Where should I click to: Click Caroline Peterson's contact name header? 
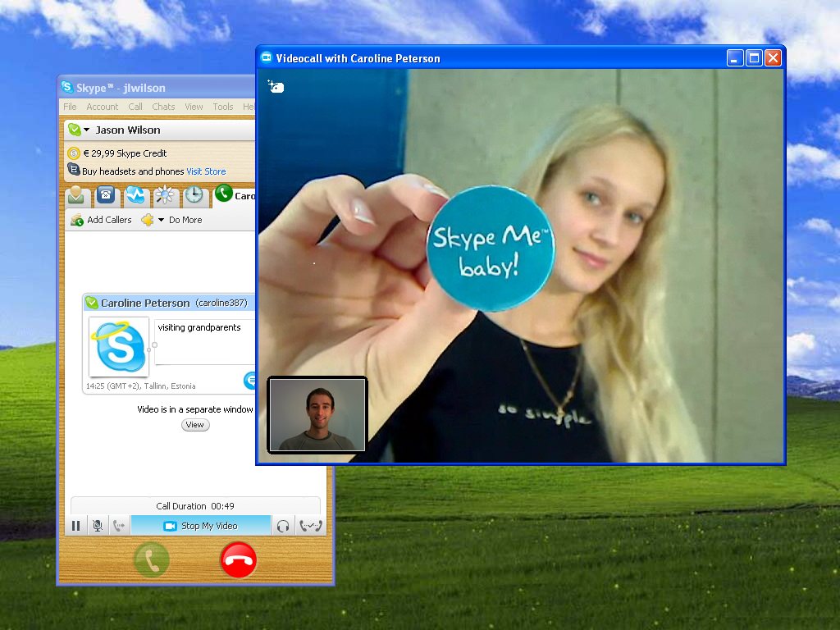(145, 304)
